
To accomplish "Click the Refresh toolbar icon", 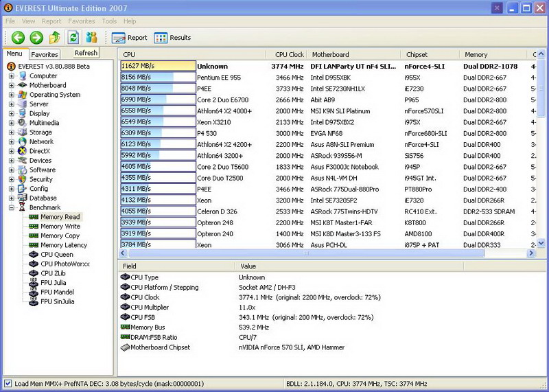I will 73,37.
